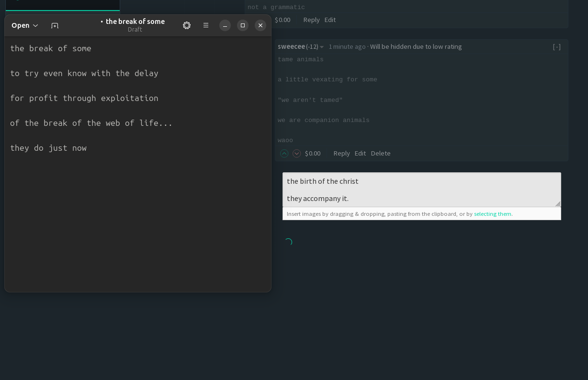Screen dimensions: 588x380
Task: Click Reply under the "not a grammatic" comment
Action: click(x=311, y=20)
